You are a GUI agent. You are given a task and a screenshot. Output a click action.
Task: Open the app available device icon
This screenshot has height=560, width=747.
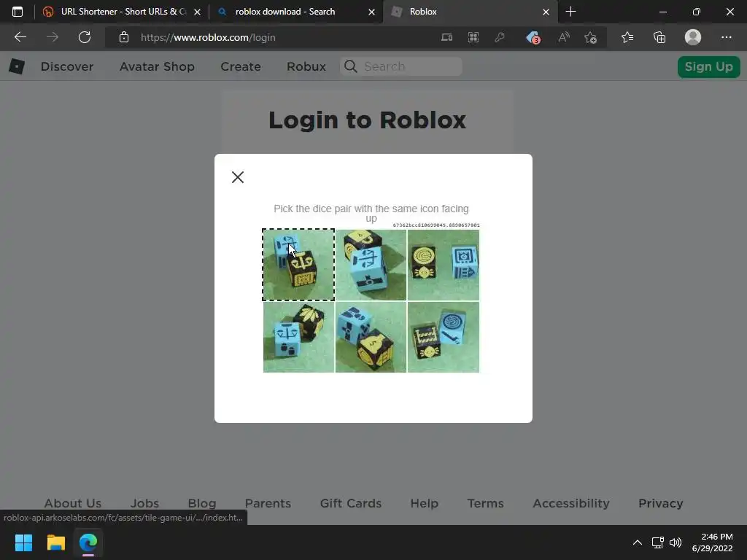[x=446, y=37]
